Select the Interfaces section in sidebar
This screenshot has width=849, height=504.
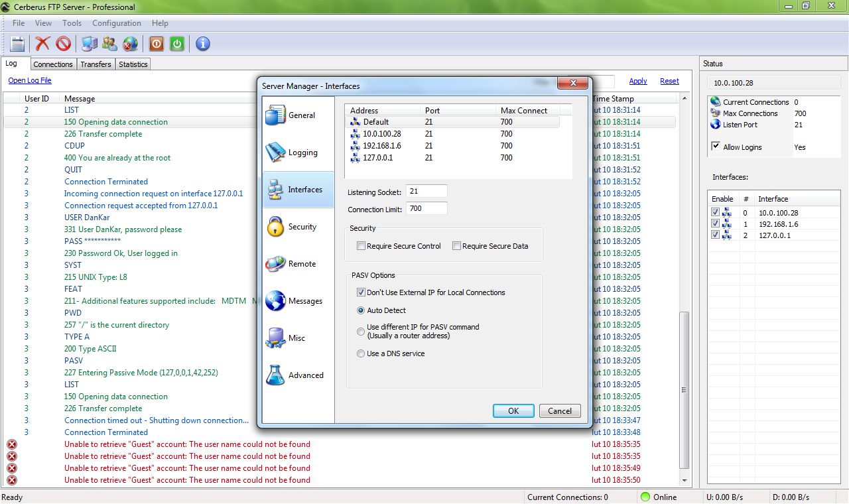pyautogui.click(x=298, y=190)
